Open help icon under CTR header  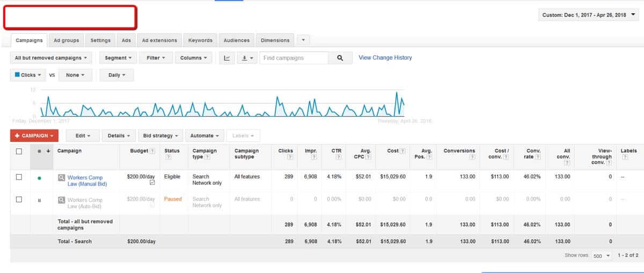coord(338,157)
